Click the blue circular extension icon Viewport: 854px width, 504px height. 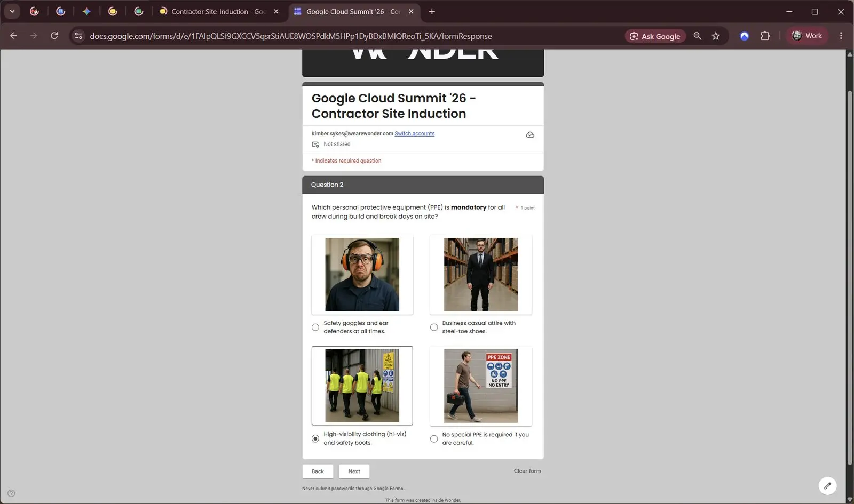click(744, 36)
